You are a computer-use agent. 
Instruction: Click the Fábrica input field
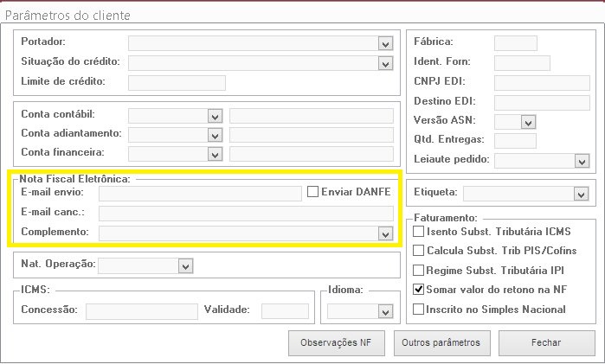[516, 43]
